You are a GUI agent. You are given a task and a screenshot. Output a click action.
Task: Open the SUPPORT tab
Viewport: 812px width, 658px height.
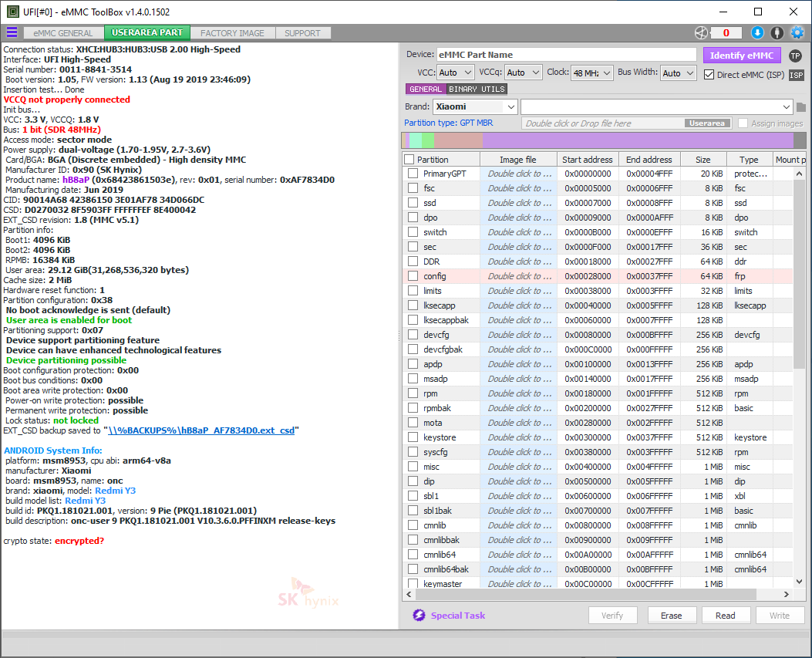coord(302,33)
